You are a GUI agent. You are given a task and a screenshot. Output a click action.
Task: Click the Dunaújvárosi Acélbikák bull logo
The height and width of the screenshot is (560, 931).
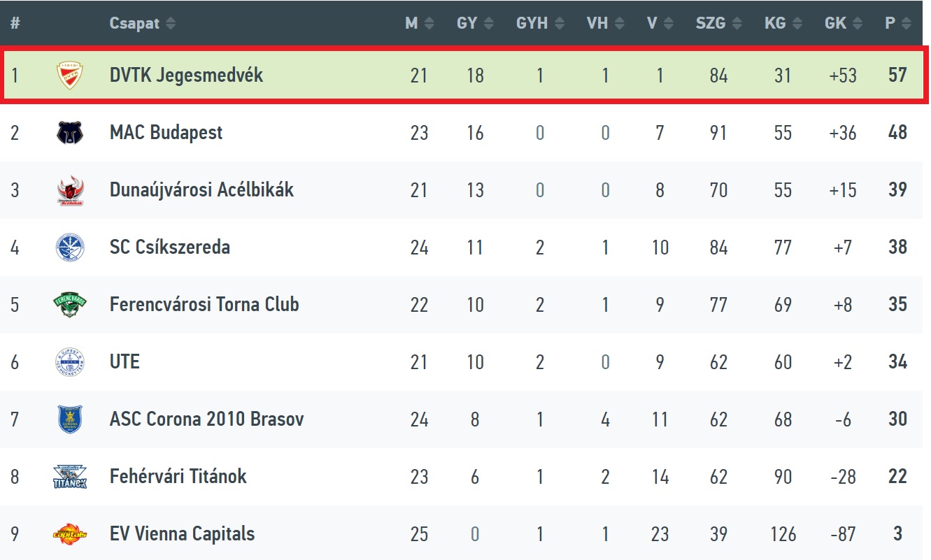tap(70, 189)
